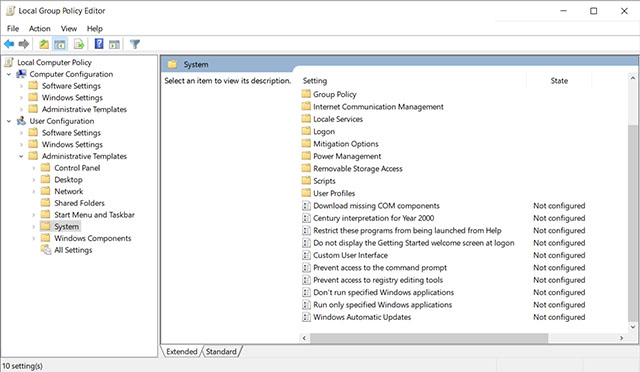Open the Action menu
The width and height of the screenshot is (640, 372).
pos(40,29)
